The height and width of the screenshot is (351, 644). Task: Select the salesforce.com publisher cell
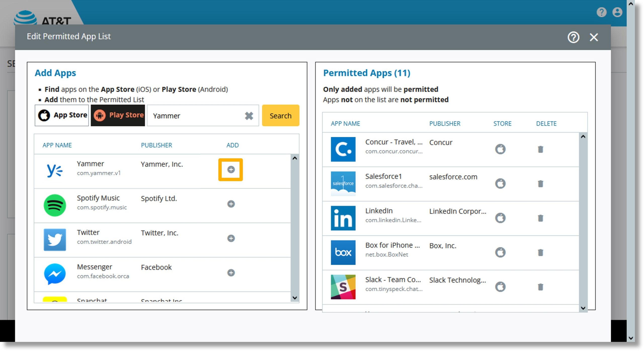(x=453, y=177)
